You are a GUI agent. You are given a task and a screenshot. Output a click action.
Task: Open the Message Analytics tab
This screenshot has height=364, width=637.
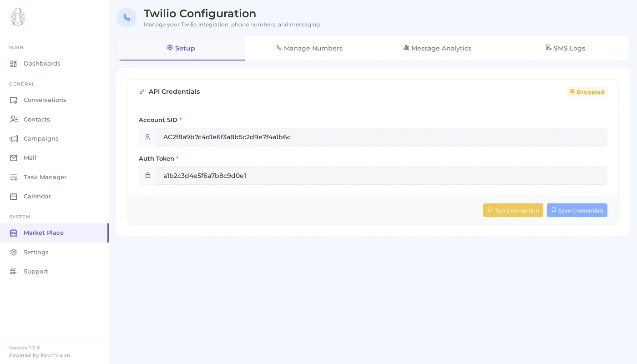(437, 48)
